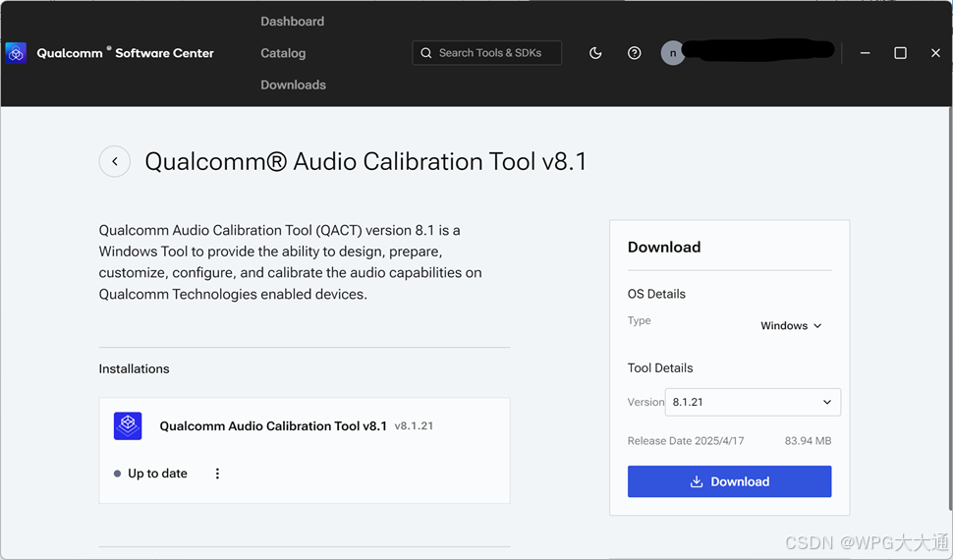This screenshot has height=560, width=953.
Task: Open the Version 8.1.21 dropdown
Action: [x=753, y=402]
